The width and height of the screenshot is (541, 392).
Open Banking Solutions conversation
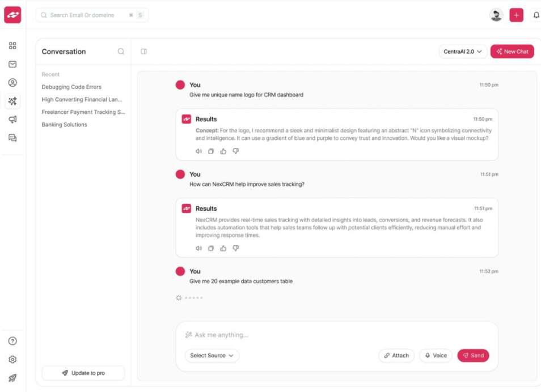(x=64, y=125)
